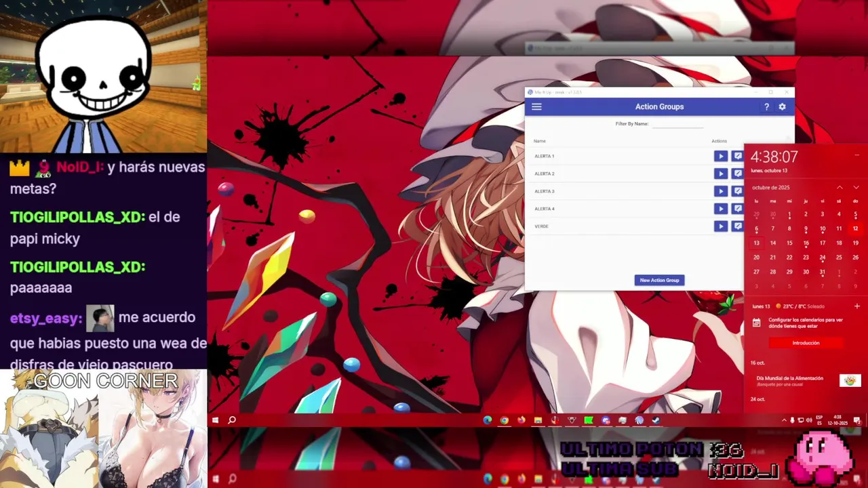This screenshot has height=488, width=868.
Task: Play the ALERTA 2 action group
Action: [720, 174]
